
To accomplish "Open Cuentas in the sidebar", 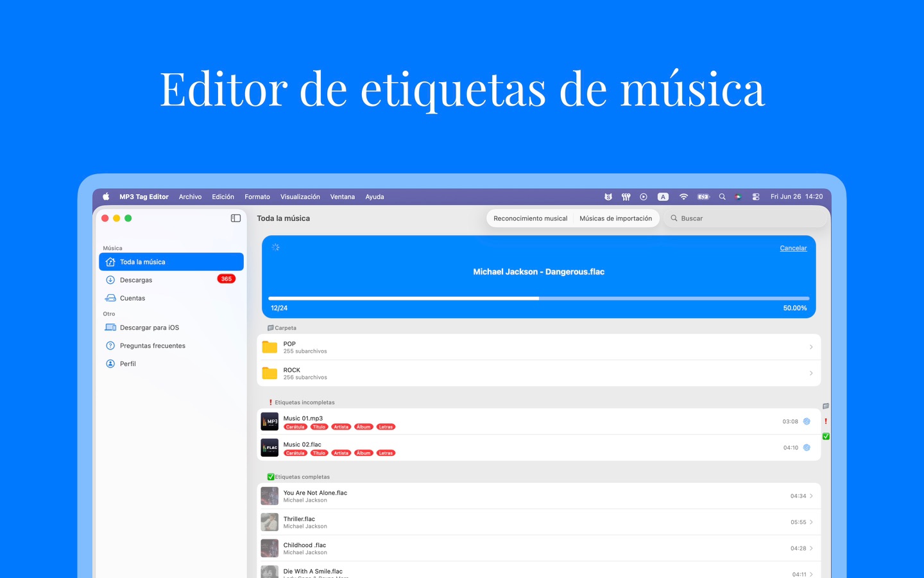I will 171,298.
